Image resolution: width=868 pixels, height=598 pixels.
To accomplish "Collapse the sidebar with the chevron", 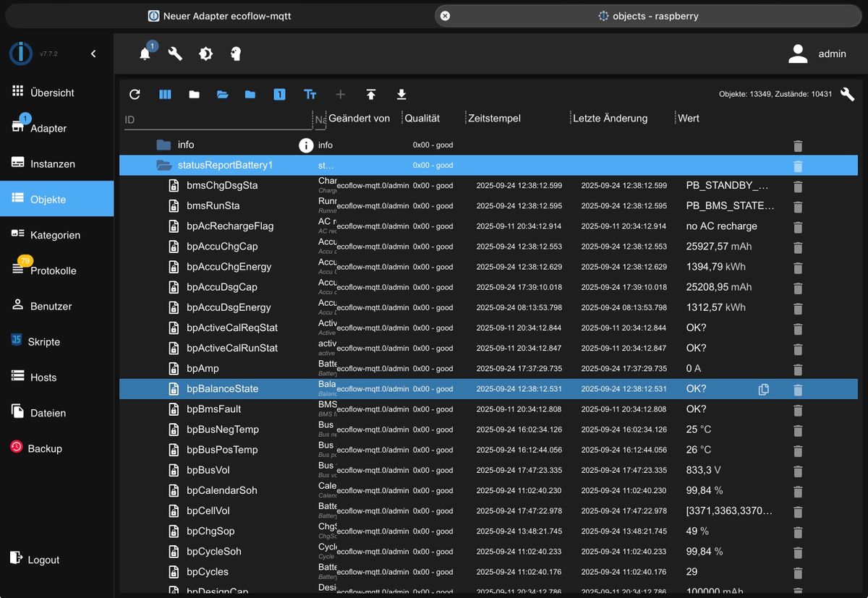I will point(93,54).
